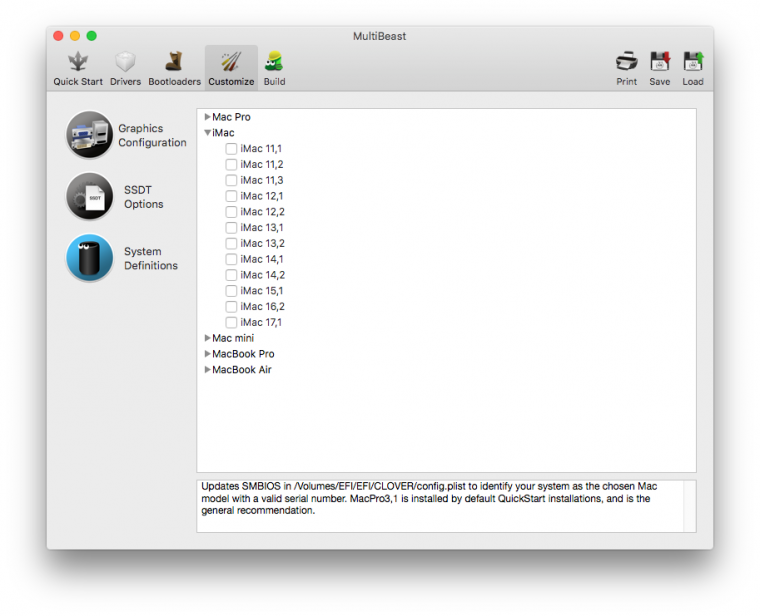Expand the Mac Pro disclosure triangle

207,117
